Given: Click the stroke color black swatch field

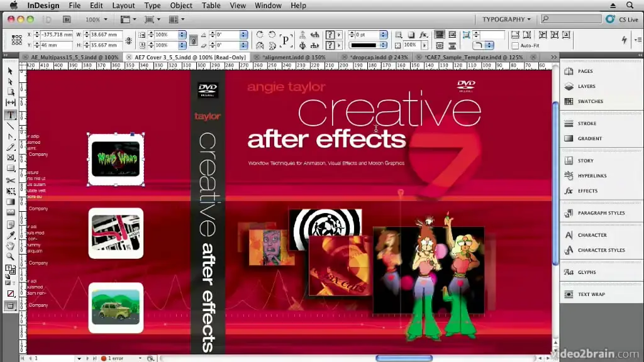Looking at the screenshot, I should tap(364, 45).
